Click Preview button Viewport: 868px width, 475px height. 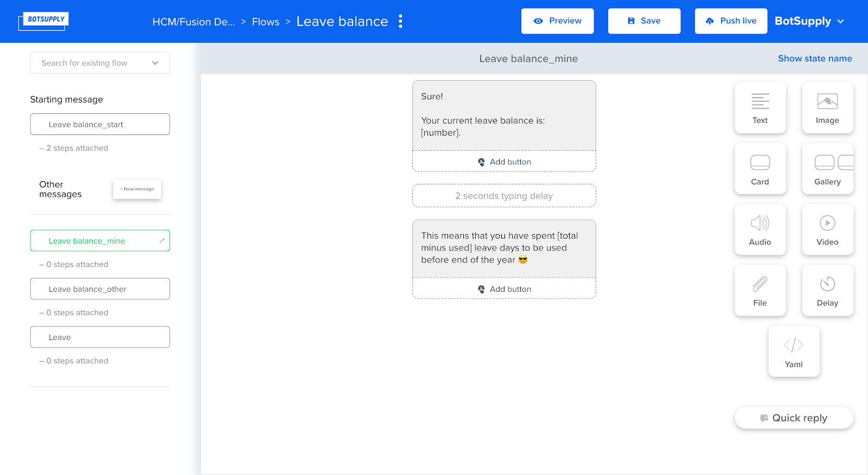[x=557, y=21]
